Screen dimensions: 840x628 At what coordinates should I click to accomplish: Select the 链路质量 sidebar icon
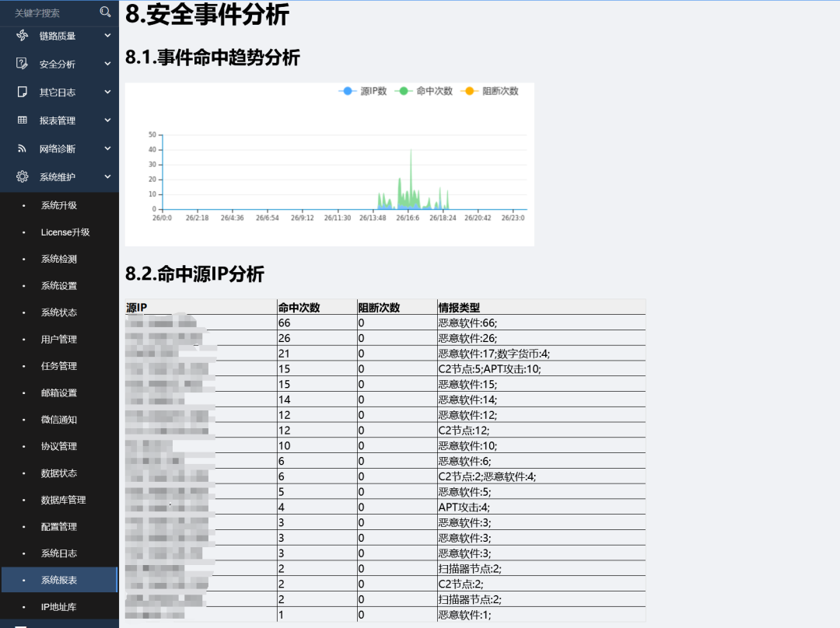pyautogui.click(x=20, y=36)
